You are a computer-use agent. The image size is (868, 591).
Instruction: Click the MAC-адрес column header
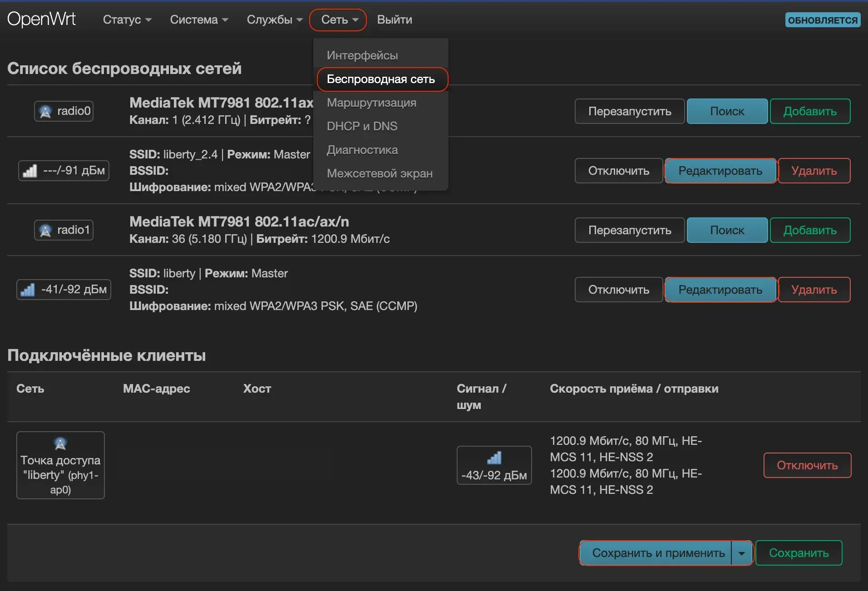click(157, 389)
